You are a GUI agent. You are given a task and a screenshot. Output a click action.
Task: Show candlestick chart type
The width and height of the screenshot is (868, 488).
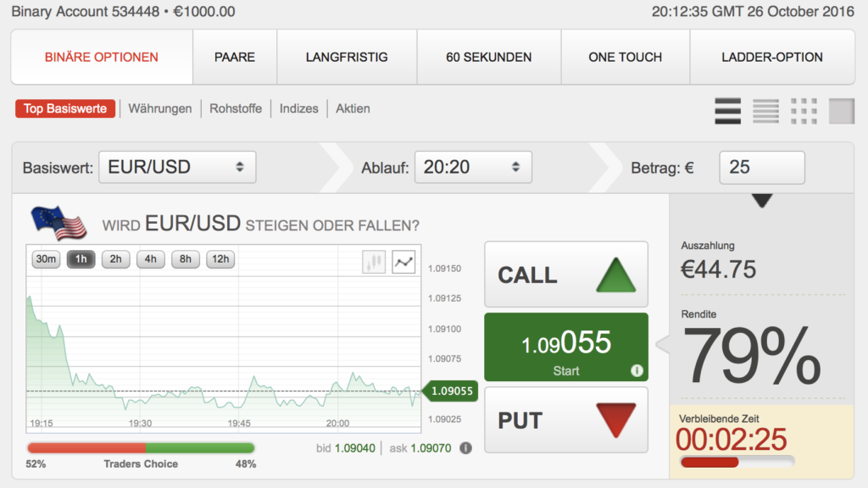374,262
